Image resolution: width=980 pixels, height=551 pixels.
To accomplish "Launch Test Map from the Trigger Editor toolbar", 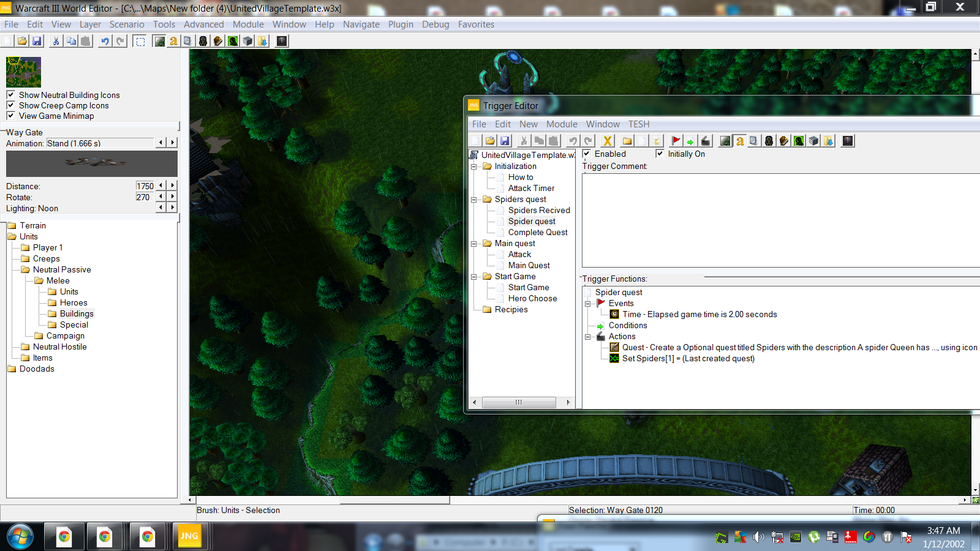I will [x=848, y=141].
